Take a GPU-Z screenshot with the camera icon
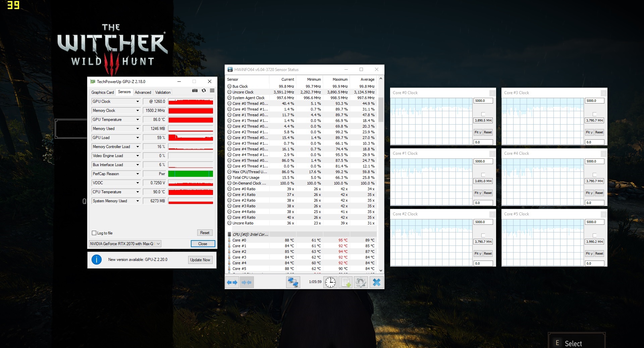 click(x=195, y=91)
